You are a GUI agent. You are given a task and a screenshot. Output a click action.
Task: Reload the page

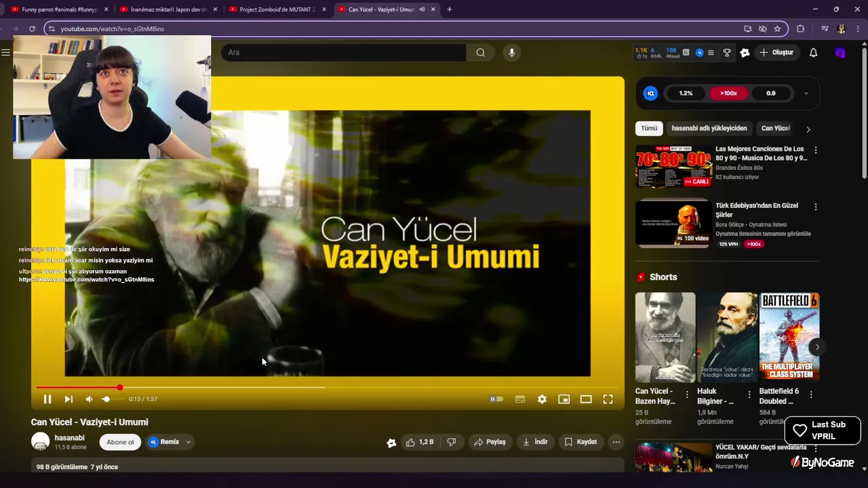pyautogui.click(x=32, y=28)
